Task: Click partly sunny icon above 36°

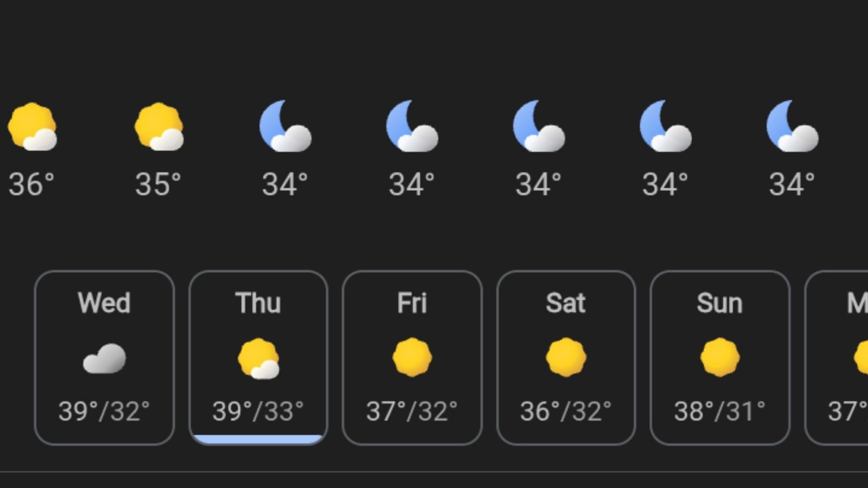Action: pos(32,126)
